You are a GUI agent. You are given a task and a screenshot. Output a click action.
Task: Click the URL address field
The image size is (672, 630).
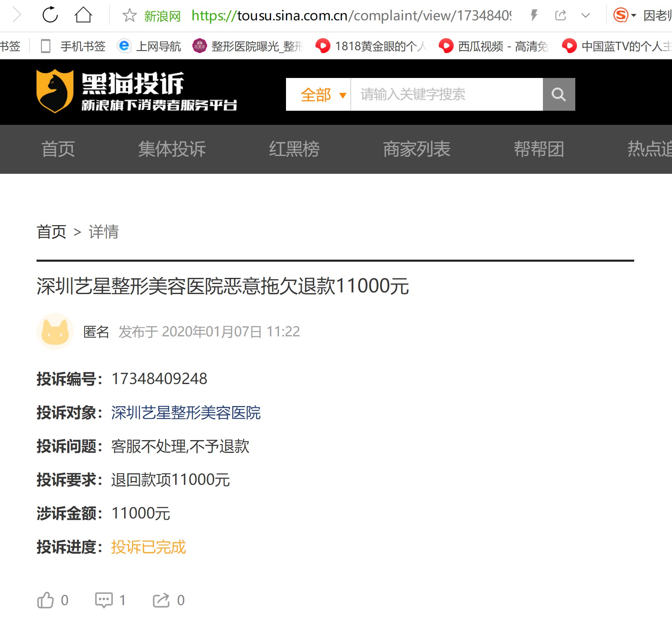coord(351,16)
